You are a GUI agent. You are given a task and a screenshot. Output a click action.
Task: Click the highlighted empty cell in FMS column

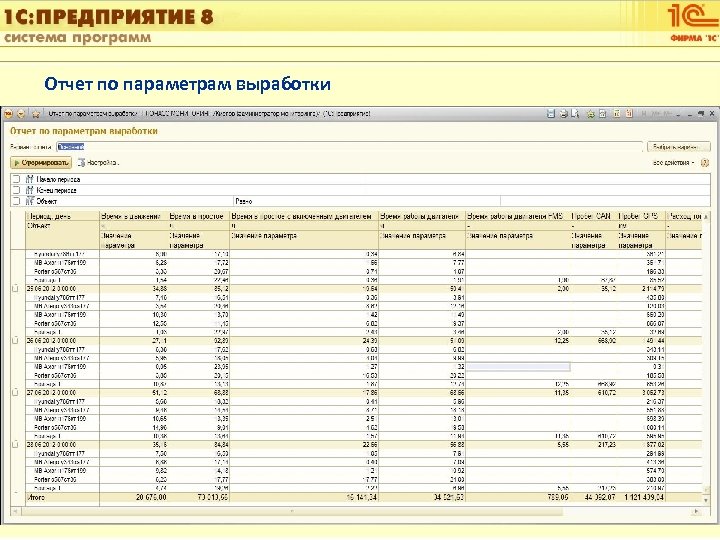point(518,366)
